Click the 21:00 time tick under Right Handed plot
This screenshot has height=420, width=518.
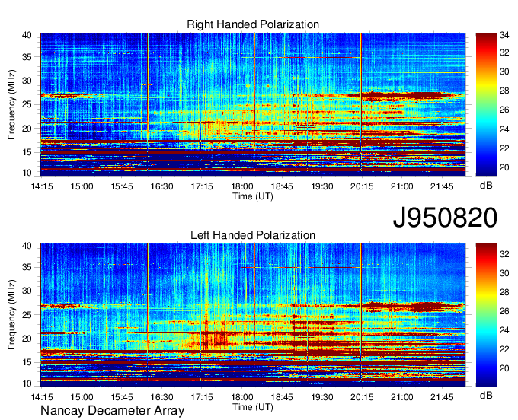401,186
